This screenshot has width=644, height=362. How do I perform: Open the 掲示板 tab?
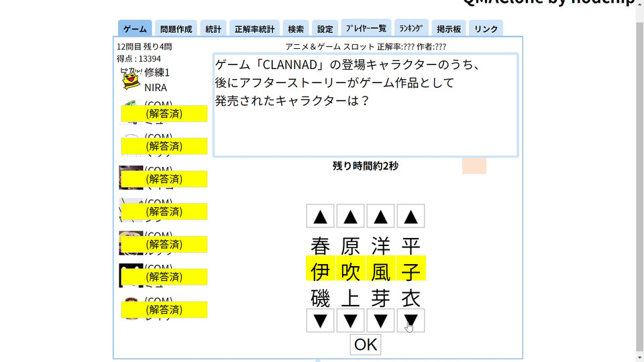coord(449,28)
